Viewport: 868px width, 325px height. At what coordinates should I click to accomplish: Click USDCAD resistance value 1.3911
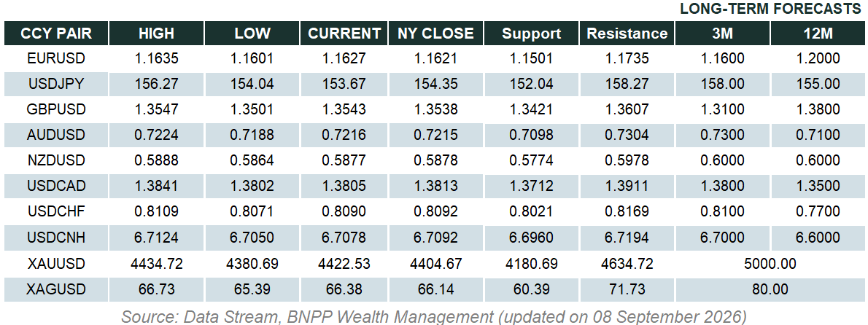pos(627,186)
